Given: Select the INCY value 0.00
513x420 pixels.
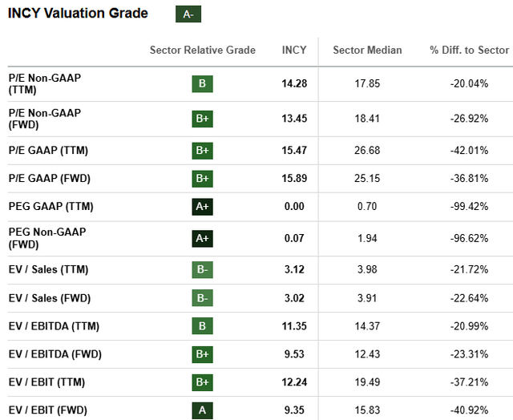Looking at the screenshot, I should (x=294, y=207).
